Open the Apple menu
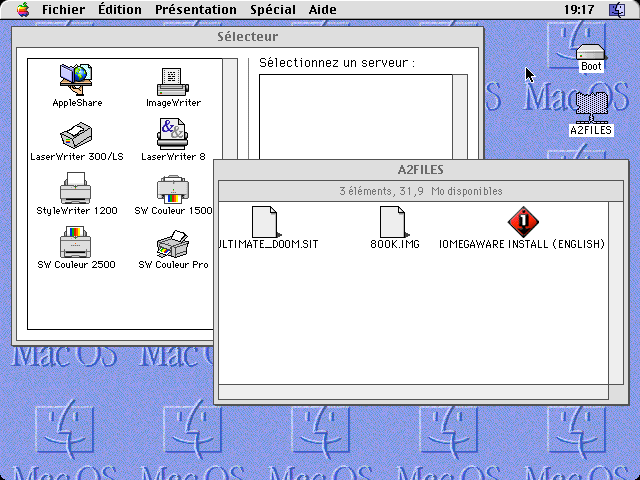This screenshot has width=640, height=480. coord(23,9)
